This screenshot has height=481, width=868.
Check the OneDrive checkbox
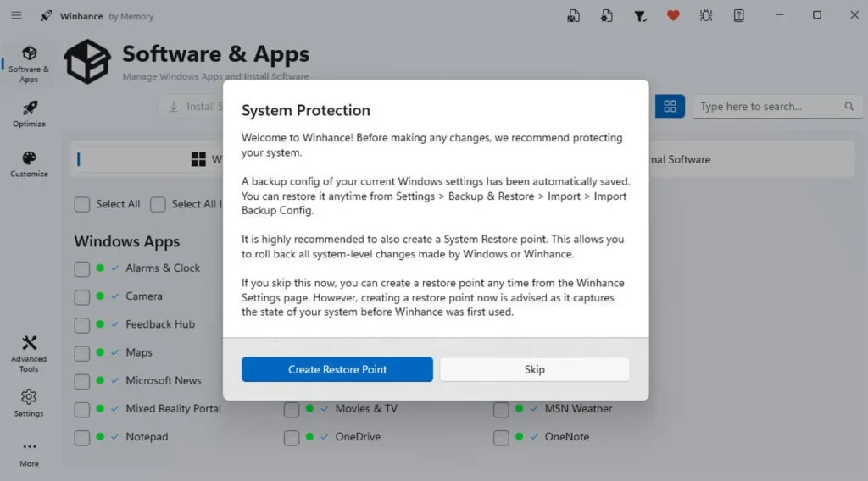pyautogui.click(x=292, y=438)
